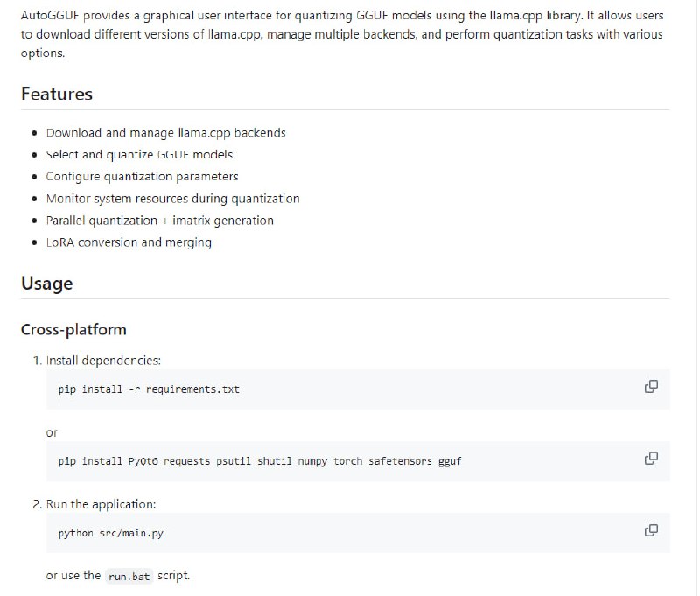700x596 pixels.
Task: Click the 'Select and quantize GGUF models' bullet
Action: point(139,155)
